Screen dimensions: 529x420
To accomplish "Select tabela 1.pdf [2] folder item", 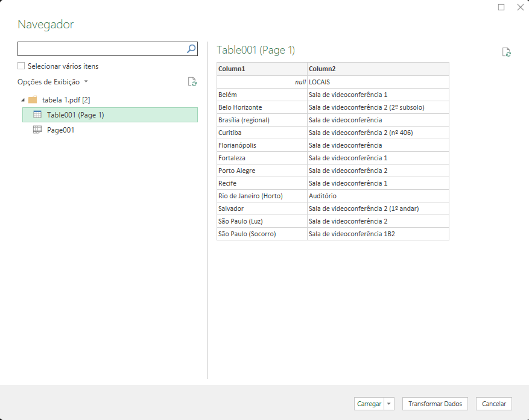I will (x=66, y=100).
